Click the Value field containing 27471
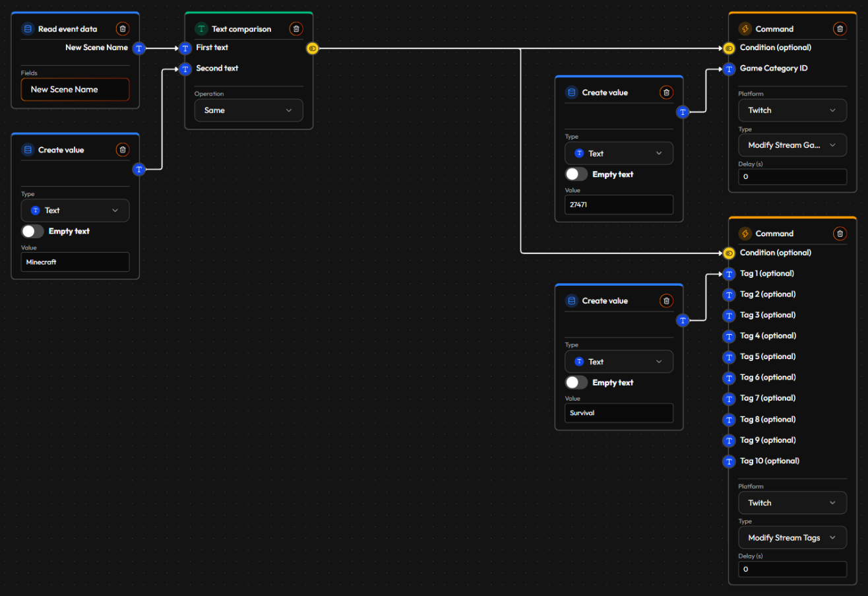Viewport: 868px width, 596px height. (x=619, y=205)
